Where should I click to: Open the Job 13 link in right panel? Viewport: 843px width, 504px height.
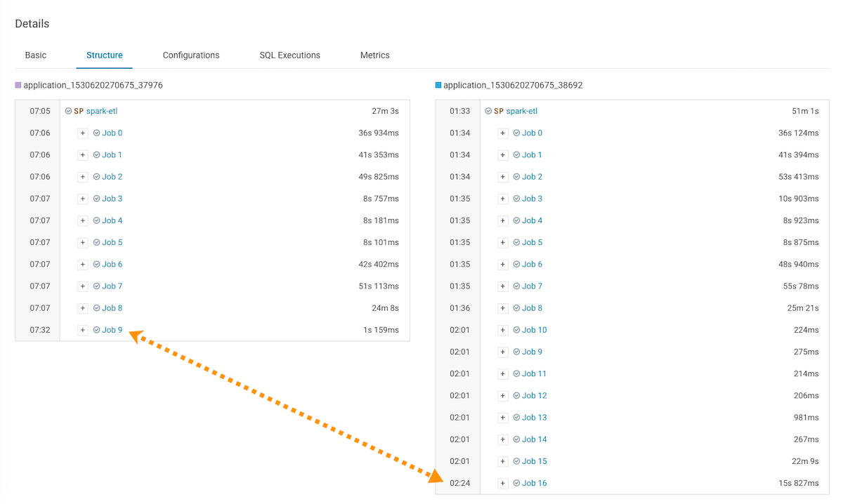click(534, 418)
